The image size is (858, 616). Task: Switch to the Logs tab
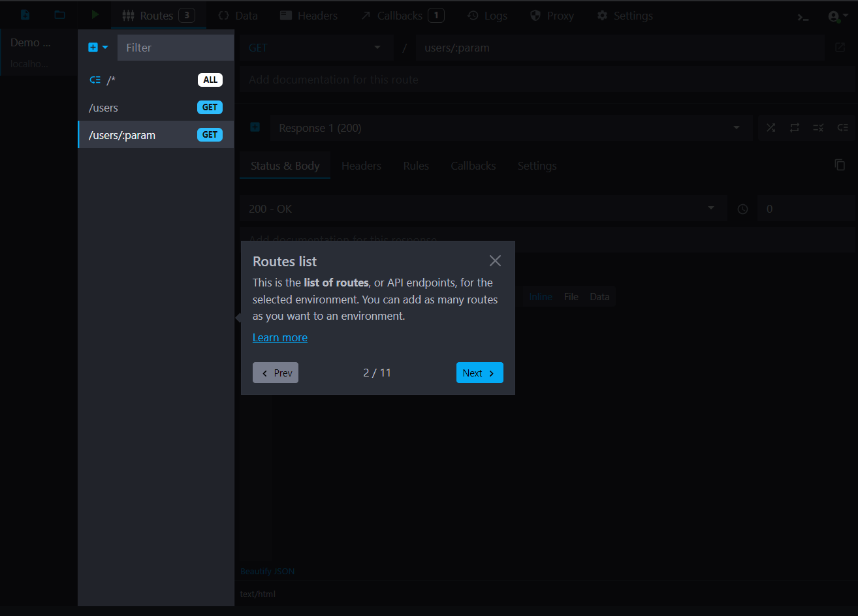[x=487, y=16]
